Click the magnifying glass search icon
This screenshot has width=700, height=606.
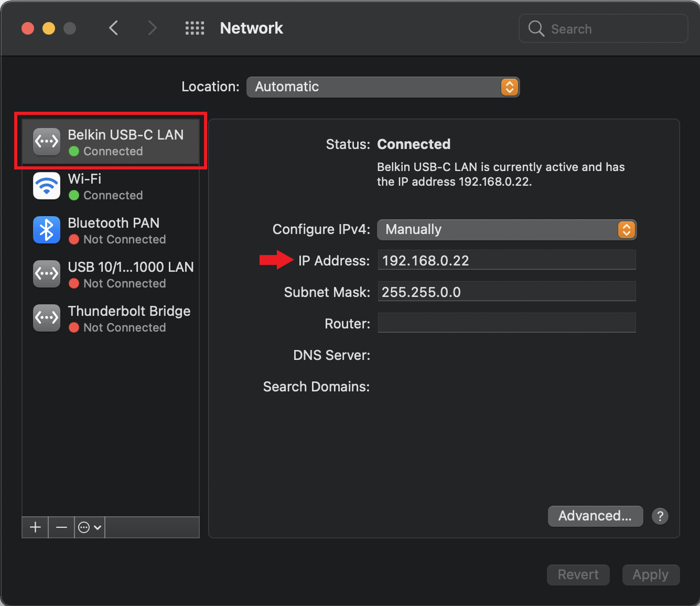click(536, 28)
